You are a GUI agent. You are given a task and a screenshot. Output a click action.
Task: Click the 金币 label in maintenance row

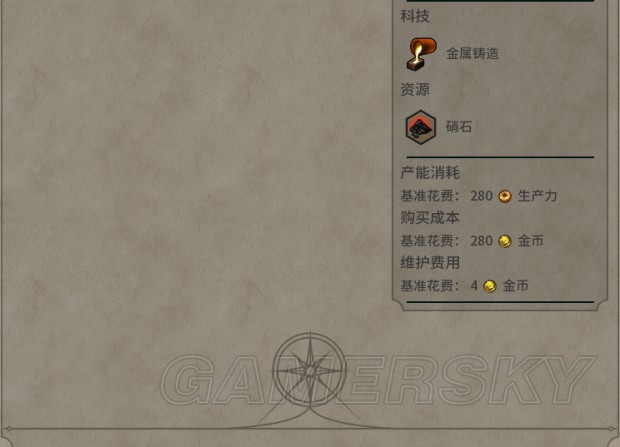pyautogui.click(x=516, y=285)
